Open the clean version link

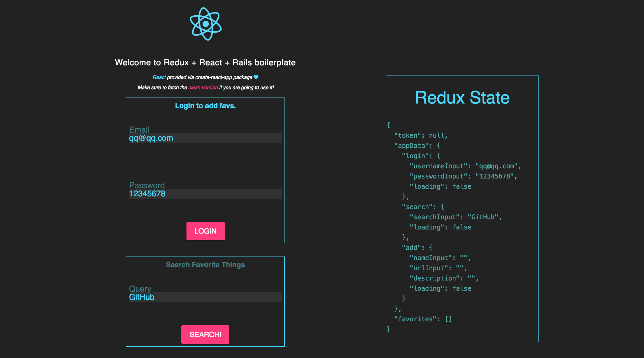(203, 87)
